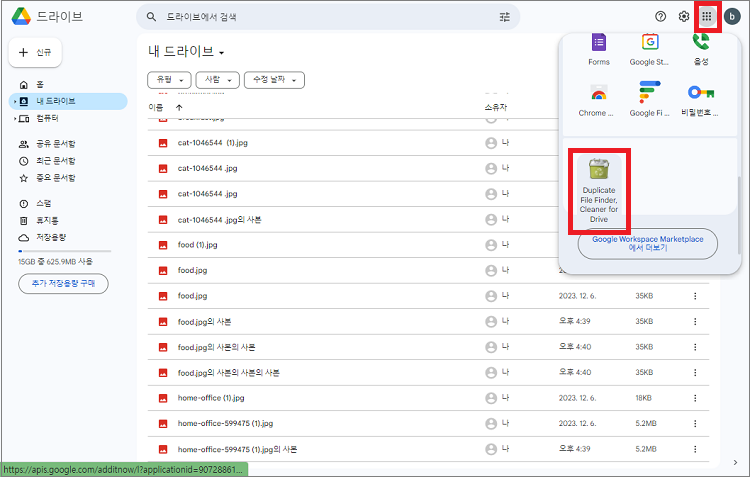Open more actions for food.jpg의 사본
Screen dimensions: 750x477
[695, 322]
